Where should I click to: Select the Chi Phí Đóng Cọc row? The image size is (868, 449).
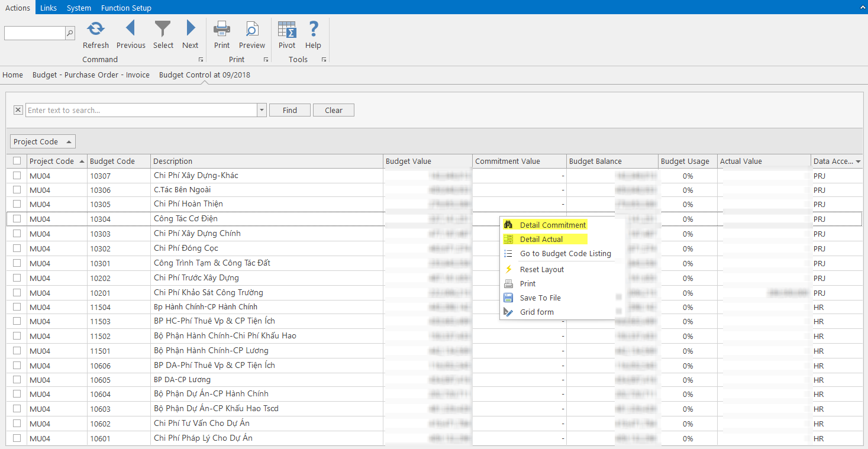coord(434,248)
